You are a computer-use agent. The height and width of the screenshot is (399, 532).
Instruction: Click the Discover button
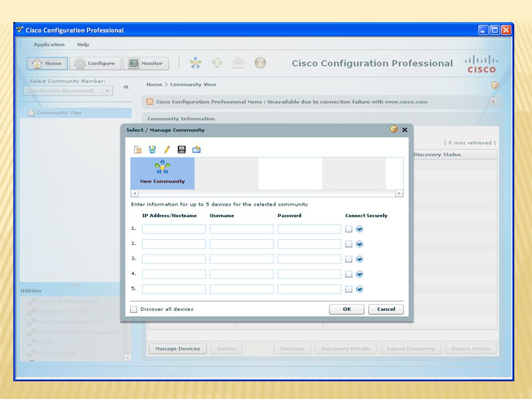click(292, 349)
